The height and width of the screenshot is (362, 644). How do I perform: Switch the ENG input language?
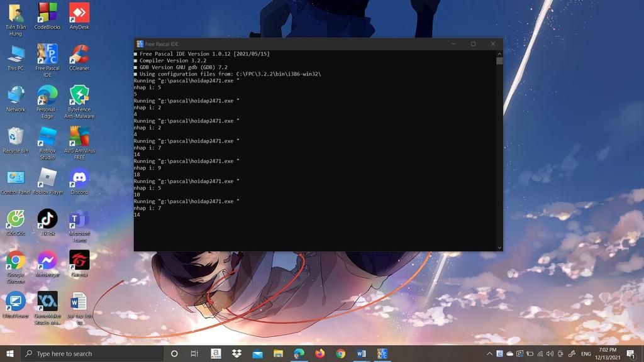(x=586, y=353)
